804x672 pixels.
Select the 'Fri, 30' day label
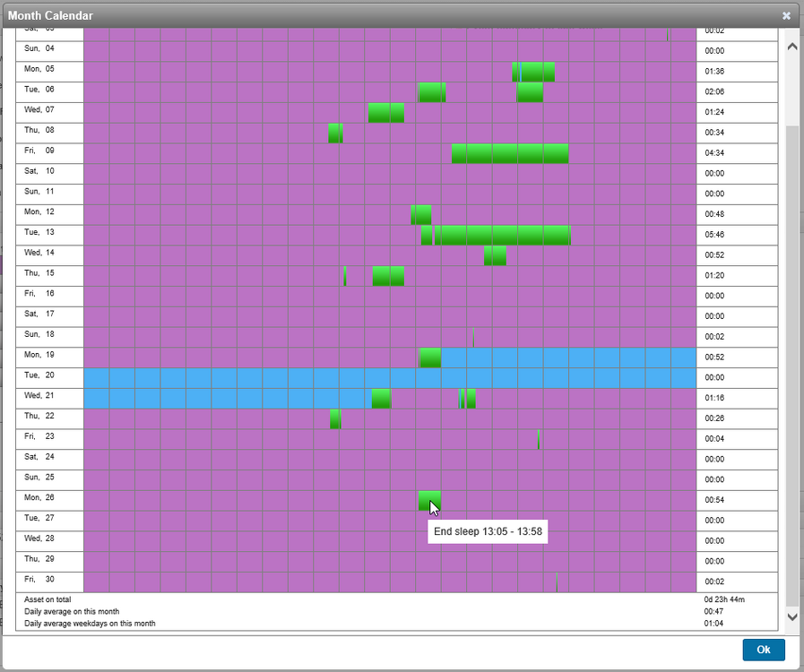[39, 579]
